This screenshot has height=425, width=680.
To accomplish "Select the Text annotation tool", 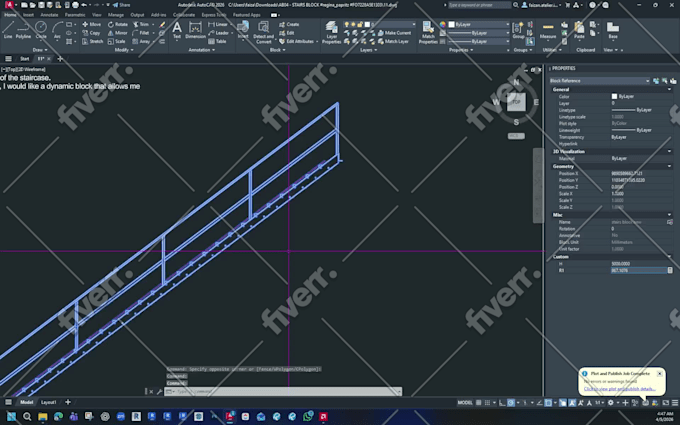I will (x=177, y=30).
